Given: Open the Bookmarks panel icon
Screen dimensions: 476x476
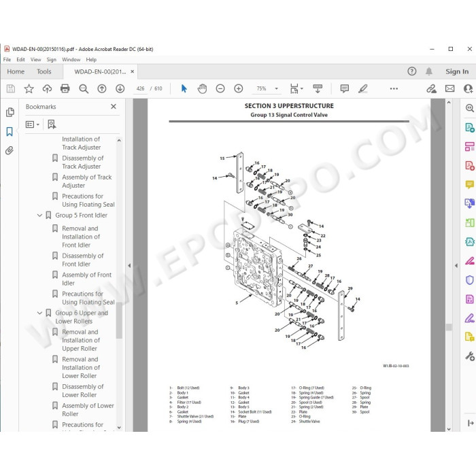Looking at the screenshot, I should (x=10, y=132).
